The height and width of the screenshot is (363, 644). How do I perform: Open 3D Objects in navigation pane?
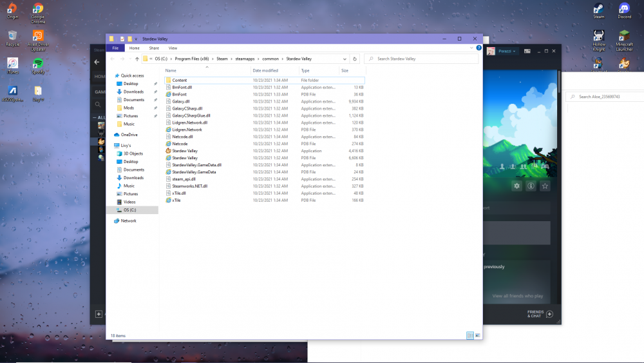(133, 153)
